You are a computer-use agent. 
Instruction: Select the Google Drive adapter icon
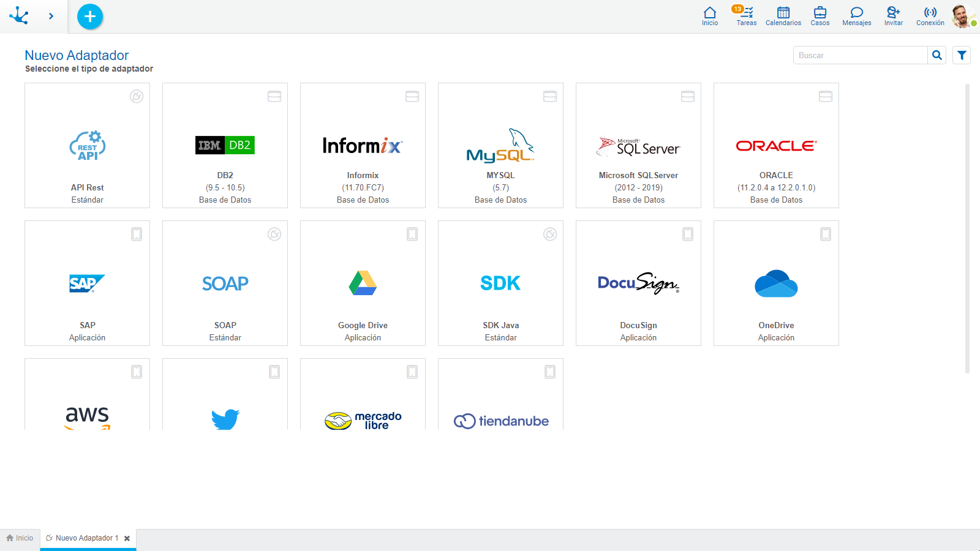click(x=363, y=283)
